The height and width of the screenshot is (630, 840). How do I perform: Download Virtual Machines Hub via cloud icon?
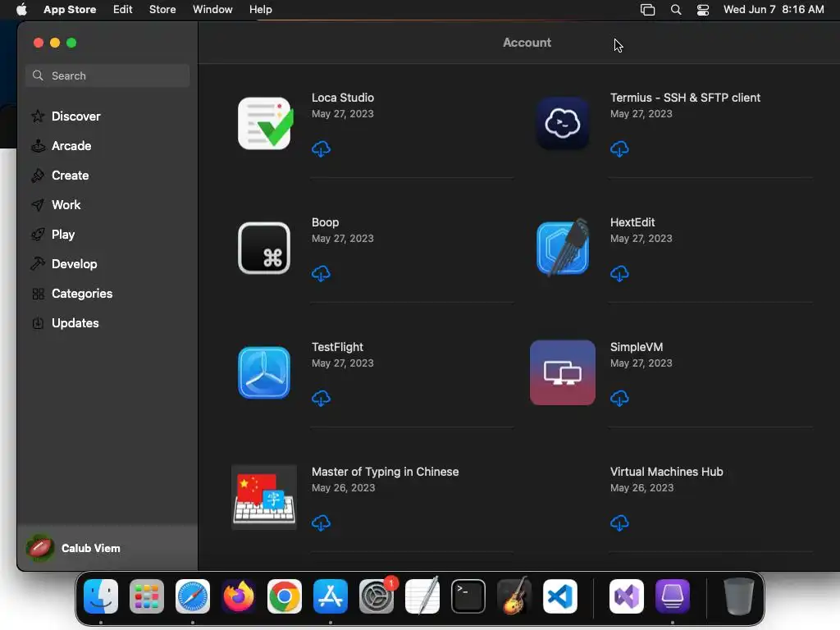coord(619,523)
